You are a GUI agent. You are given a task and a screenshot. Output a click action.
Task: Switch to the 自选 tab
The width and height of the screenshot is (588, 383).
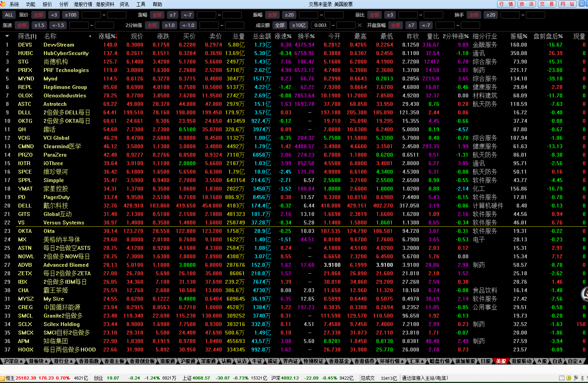click(x=557, y=361)
